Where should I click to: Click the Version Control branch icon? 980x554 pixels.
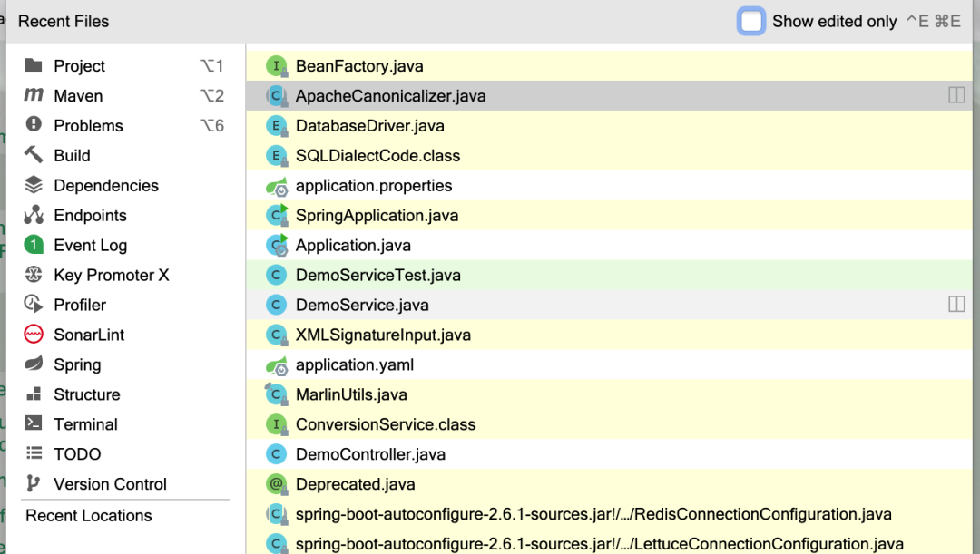(34, 483)
